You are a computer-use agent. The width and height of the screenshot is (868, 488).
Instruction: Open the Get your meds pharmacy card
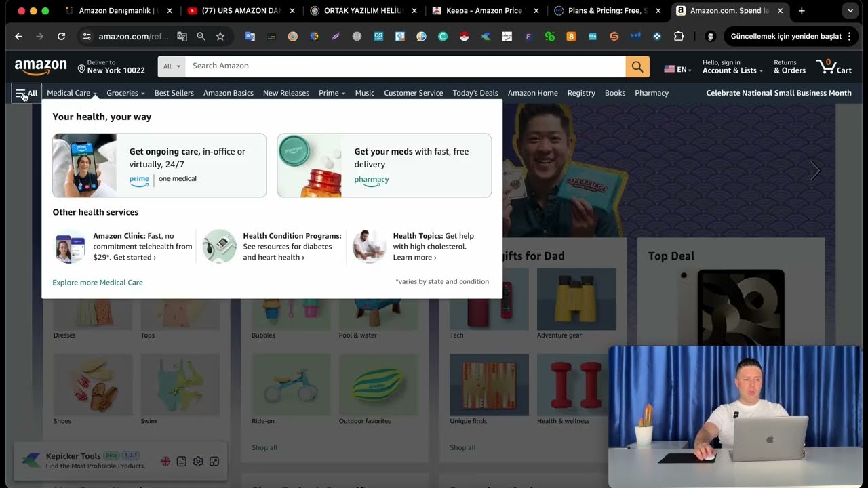click(384, 165)
